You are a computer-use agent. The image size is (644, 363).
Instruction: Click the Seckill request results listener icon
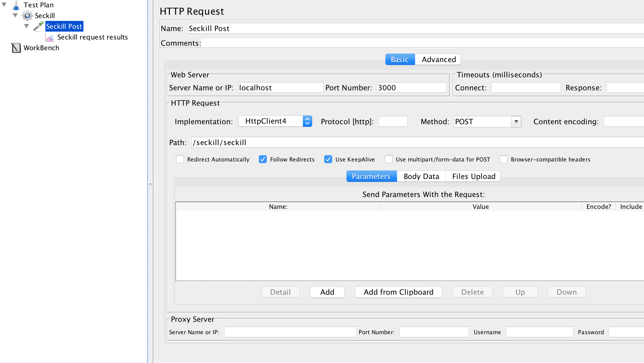(50, 37)
